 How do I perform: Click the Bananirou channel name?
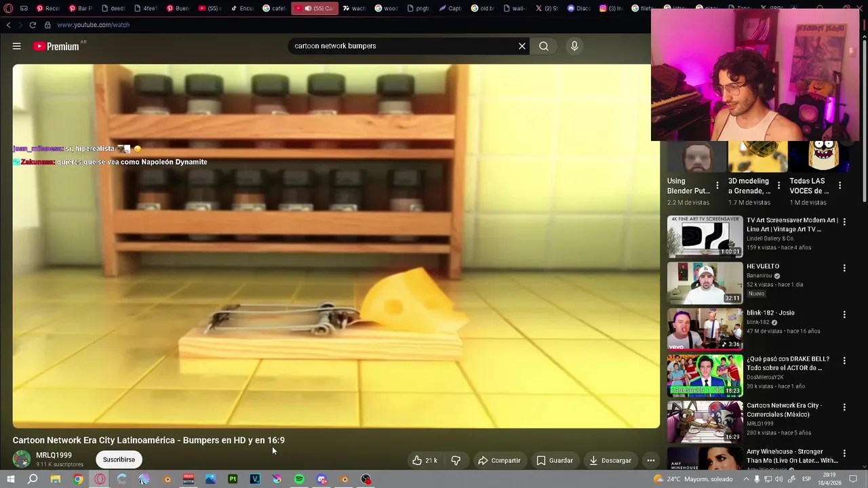[x=759, y=276]
